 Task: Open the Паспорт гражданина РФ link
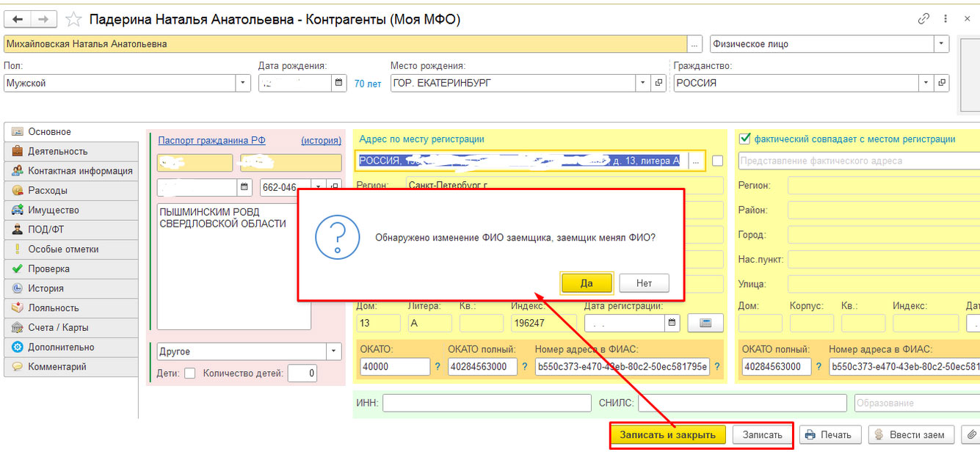point(212,140)
